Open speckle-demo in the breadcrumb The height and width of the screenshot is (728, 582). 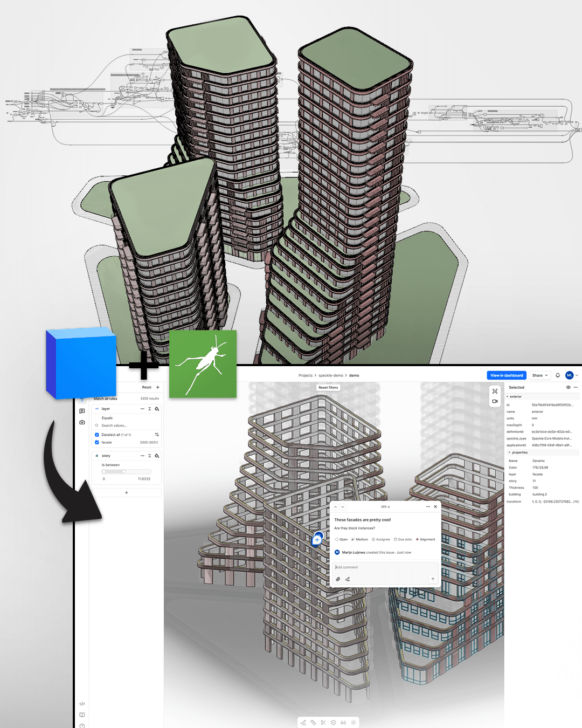(331, 375)
